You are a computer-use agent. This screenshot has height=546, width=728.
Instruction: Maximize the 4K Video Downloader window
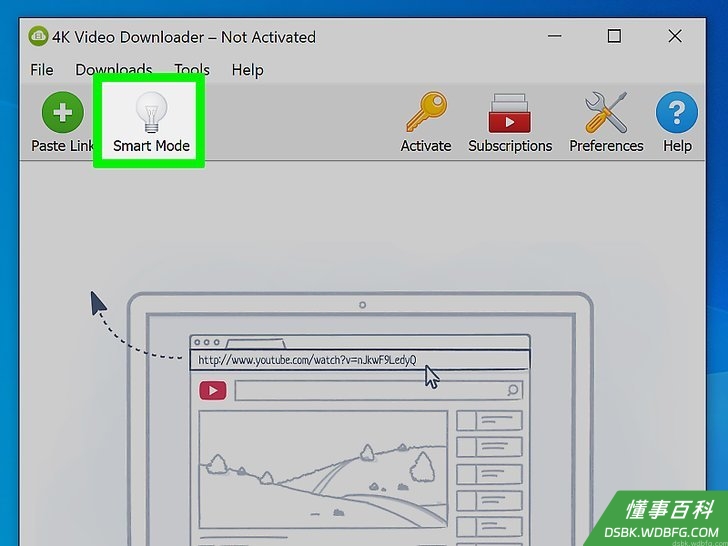tap(614, 36)
